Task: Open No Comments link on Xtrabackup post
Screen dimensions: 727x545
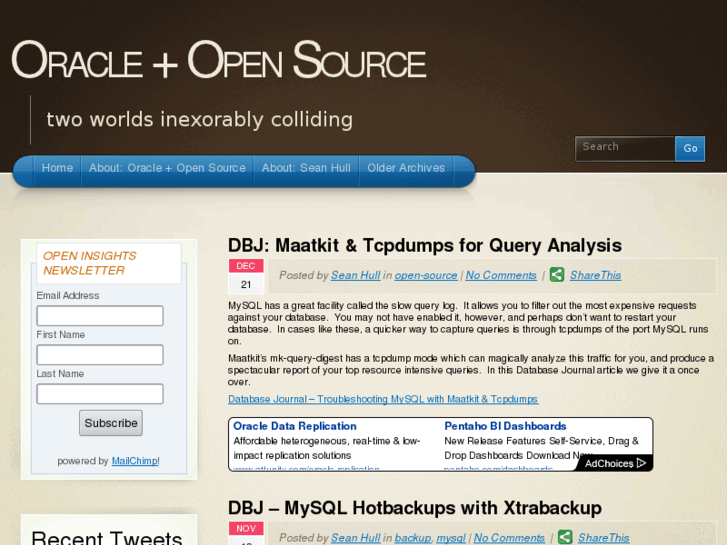Action: (x=509, y=538)
